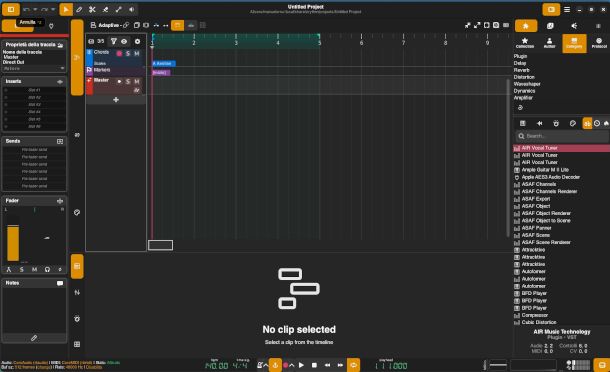Solo the Master track

click(x=128, y=81)
